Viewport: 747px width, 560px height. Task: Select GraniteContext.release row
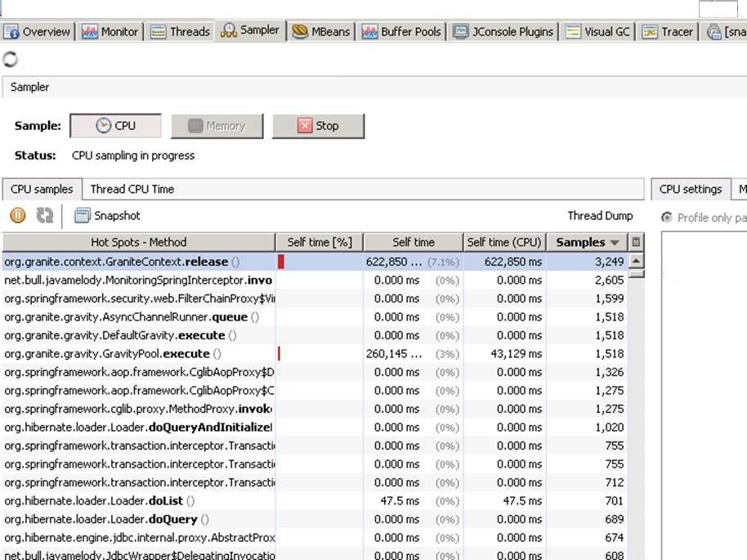point(315,262)
